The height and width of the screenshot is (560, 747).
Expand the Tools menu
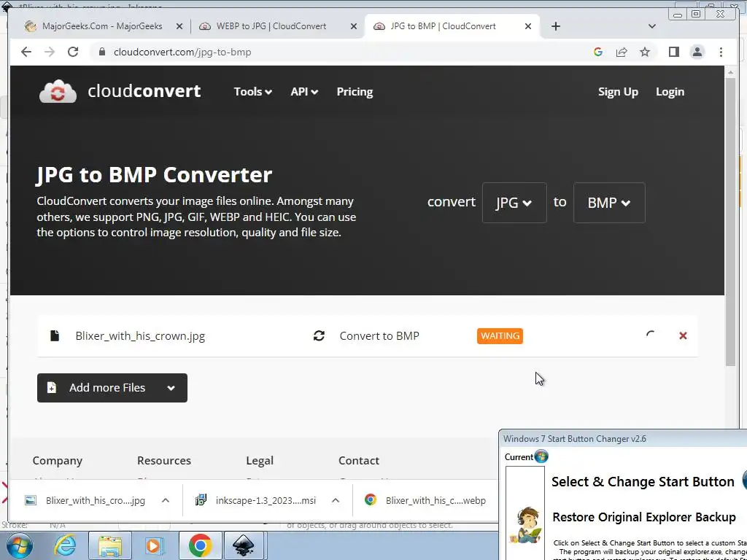click(x=252, y=91)
